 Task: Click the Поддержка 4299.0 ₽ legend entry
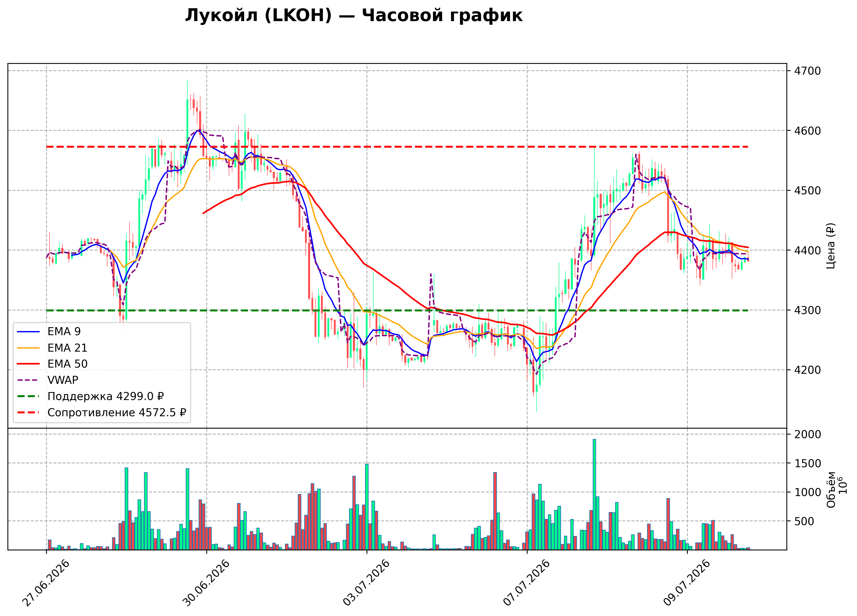(90, 396)
